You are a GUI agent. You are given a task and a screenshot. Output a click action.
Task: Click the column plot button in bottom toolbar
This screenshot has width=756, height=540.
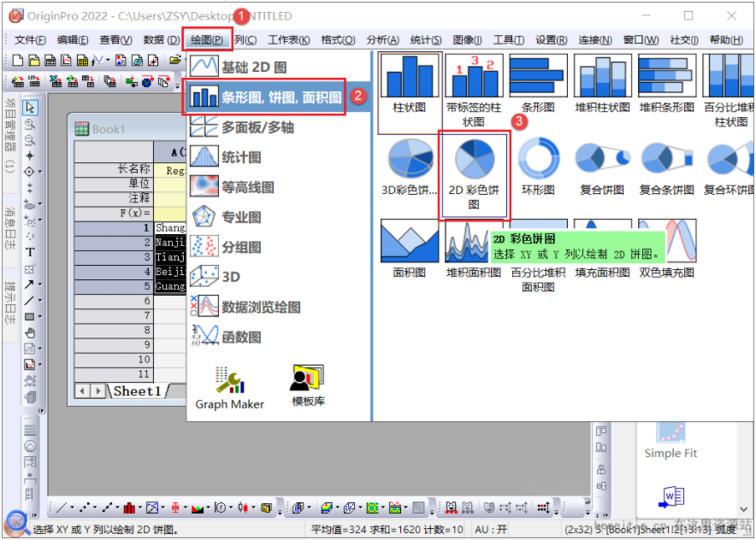(129, 508)
